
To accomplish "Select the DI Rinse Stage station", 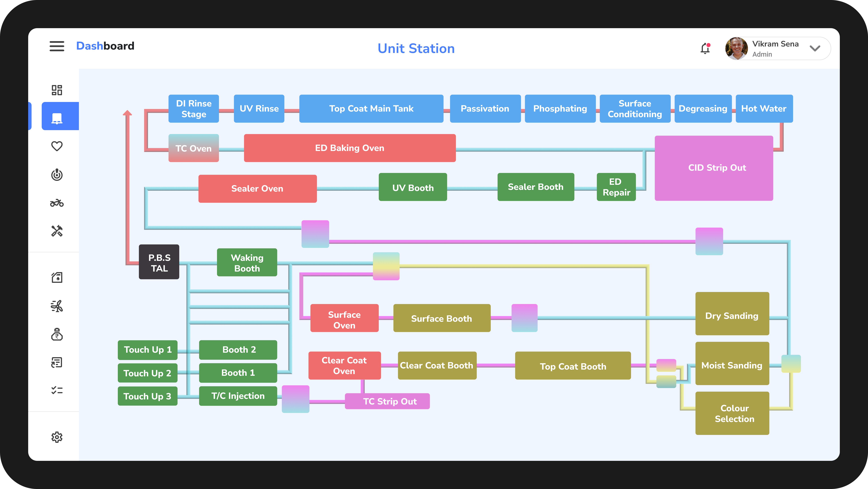I will pyautogui.click(x=194, y=109).
